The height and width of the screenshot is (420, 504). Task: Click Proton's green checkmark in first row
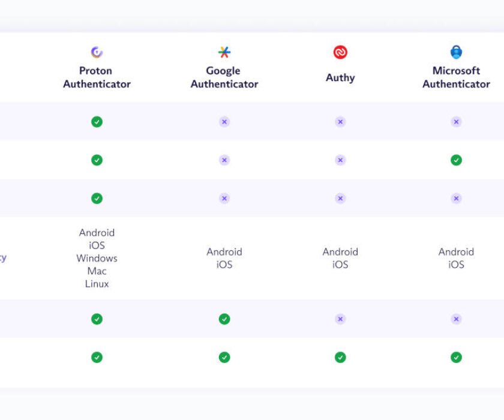[x=97, y=122]
